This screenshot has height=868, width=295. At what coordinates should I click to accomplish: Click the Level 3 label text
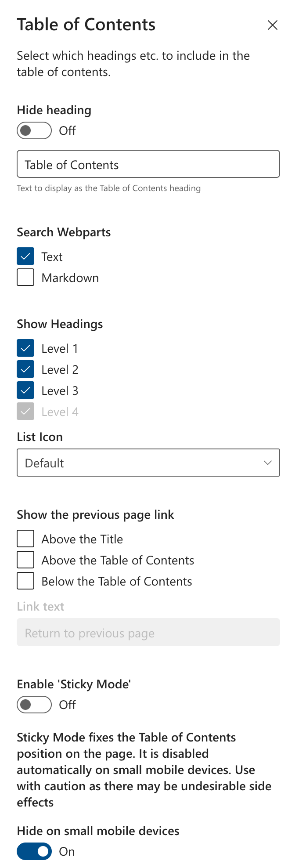(x=60, y=391)
